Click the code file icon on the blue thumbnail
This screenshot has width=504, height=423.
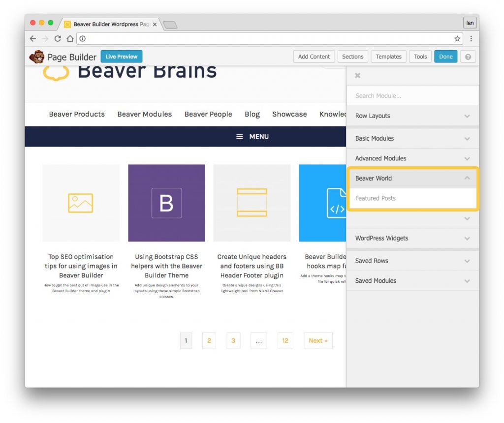[336, 203]
